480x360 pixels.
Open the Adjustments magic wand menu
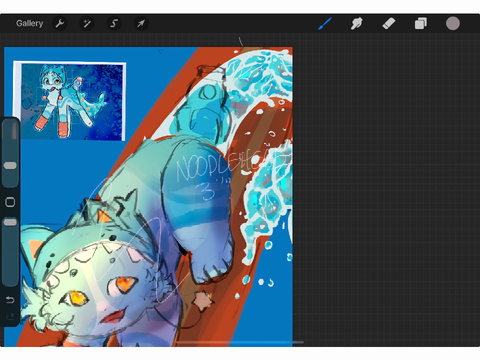(x=87, y=23)
